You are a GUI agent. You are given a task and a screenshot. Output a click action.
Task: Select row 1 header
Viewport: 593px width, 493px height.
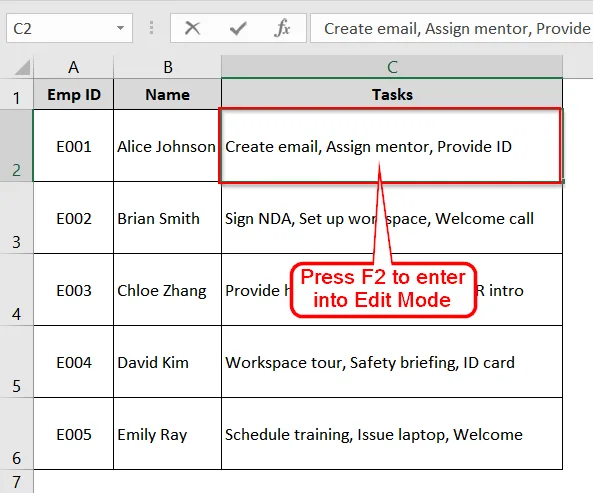click(x=16, y=95)
